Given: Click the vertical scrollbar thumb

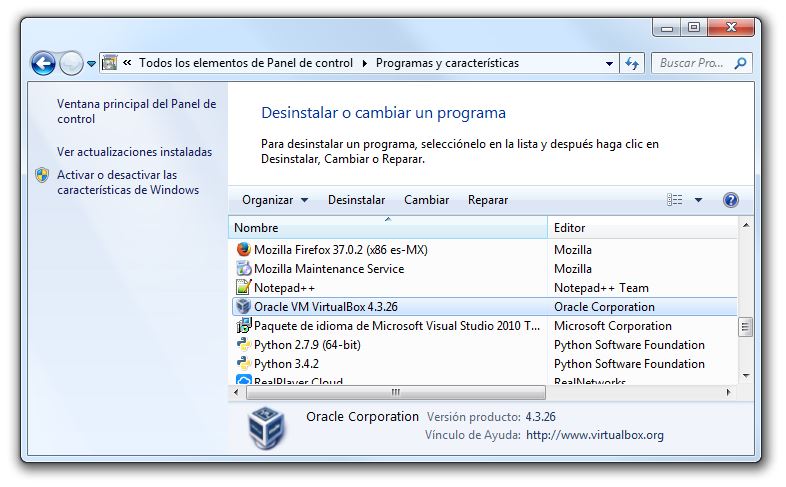Looking at the screenshot, I should (x=745, y=328).
